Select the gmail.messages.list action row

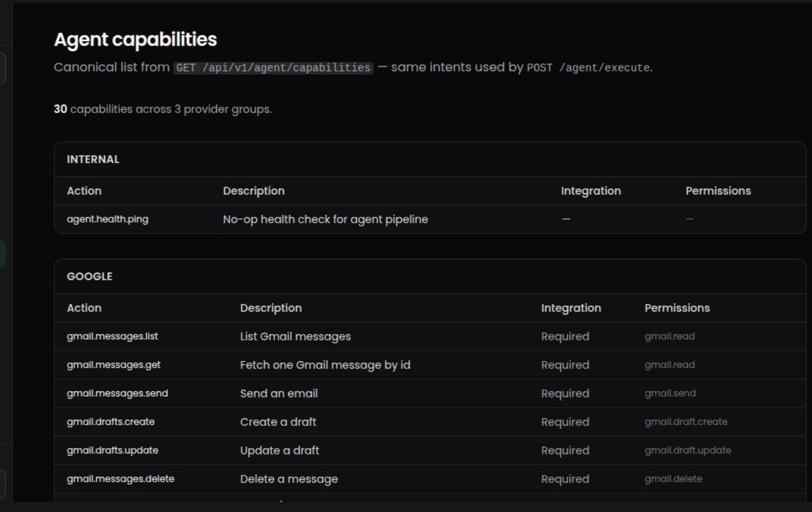(112, 336)
